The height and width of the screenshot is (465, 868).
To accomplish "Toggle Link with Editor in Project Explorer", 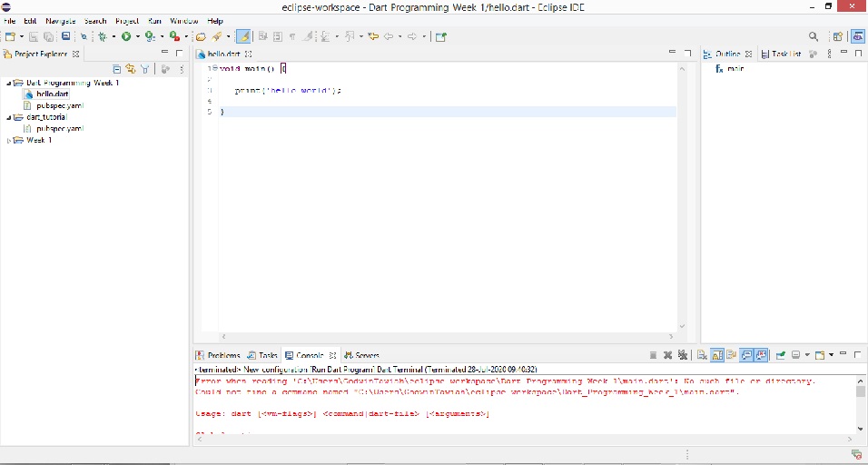I will [131, 69].
